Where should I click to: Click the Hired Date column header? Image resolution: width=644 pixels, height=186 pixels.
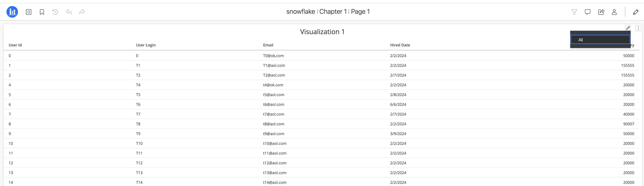coord(400,45)
